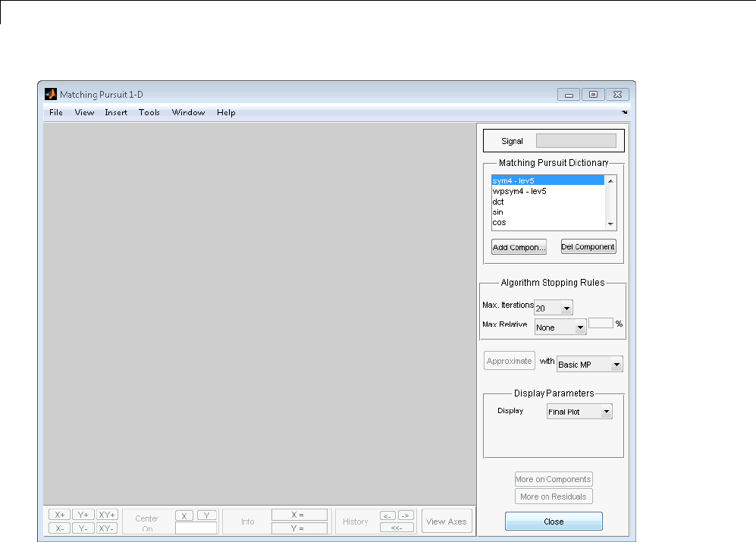Open the Insert menu

[116, 112]
